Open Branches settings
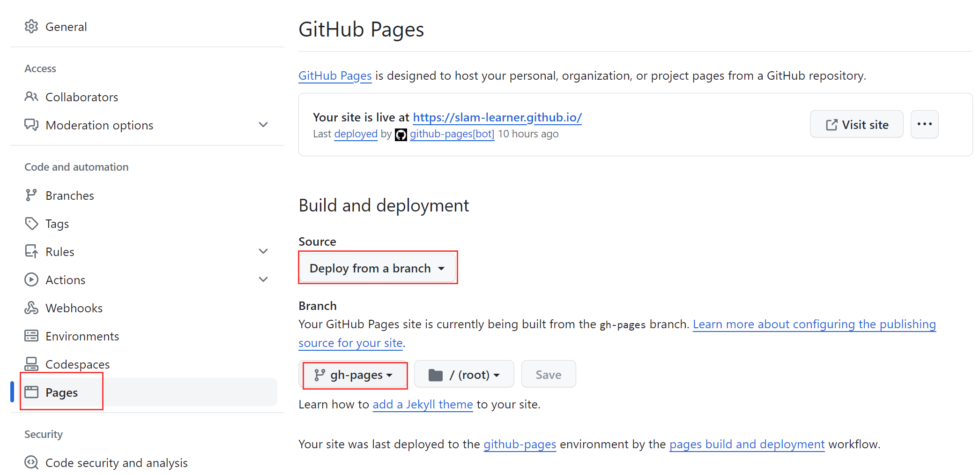Image resolution: width=980 pixels, height=475 pixels. coord(70,196)
